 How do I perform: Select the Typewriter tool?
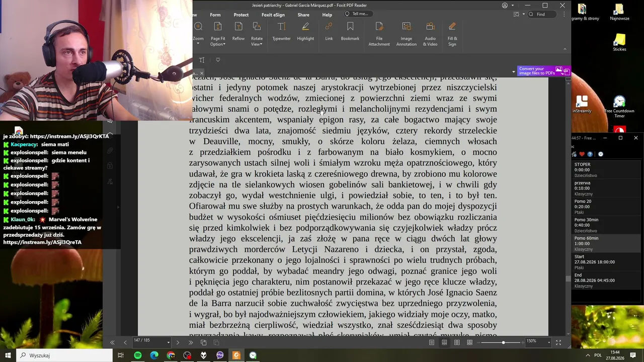pos(281,32)
